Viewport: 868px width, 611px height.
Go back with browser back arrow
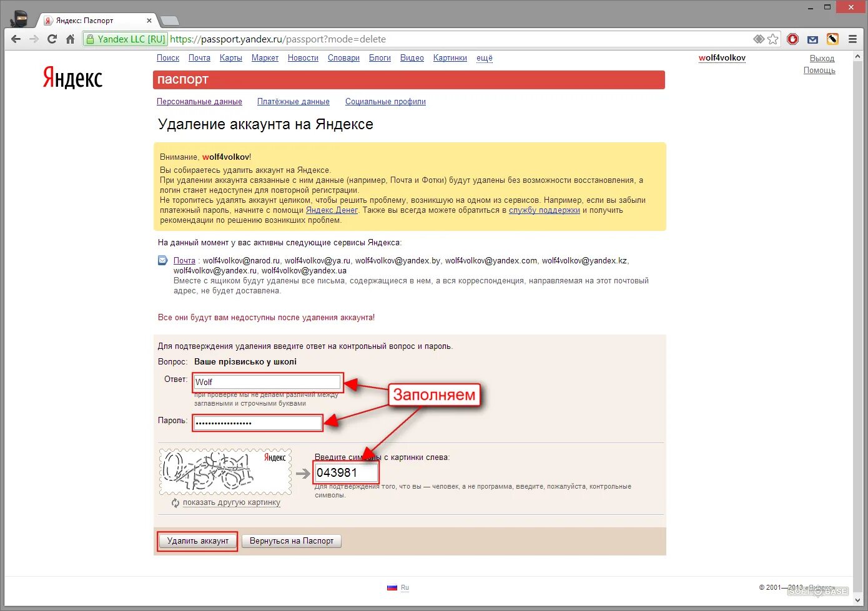point(16,39)
